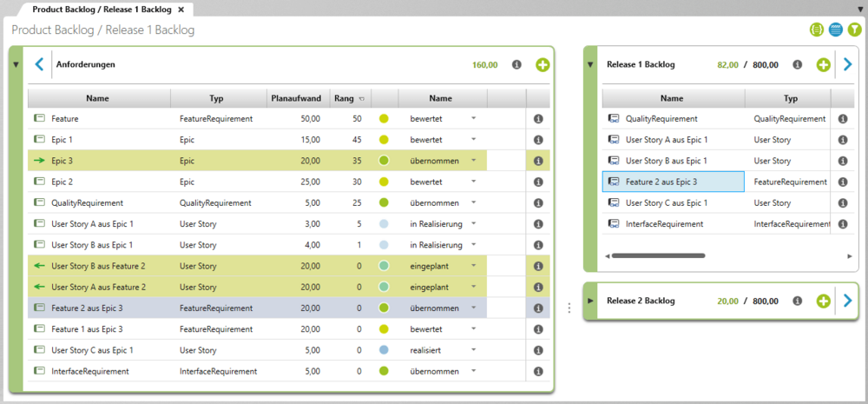Add new item to Anforderungen panel
Image resolution: width=868 pixels, height=404 pixels.
[542, 65]
